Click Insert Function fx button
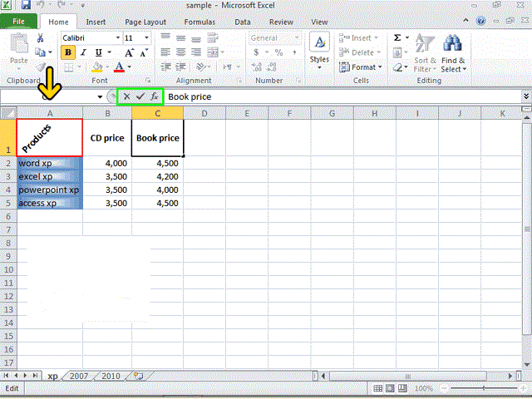This screenshot has width=532, height=399. (155, 96)
